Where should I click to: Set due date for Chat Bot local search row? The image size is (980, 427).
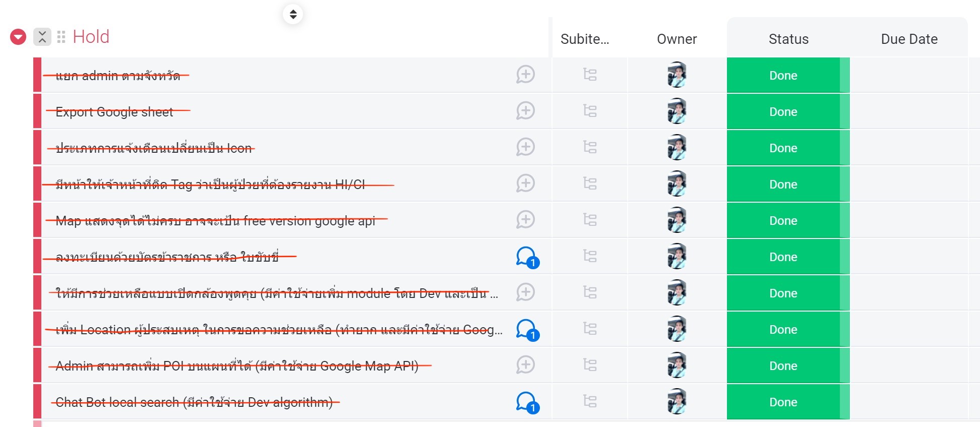pos(909,402)
